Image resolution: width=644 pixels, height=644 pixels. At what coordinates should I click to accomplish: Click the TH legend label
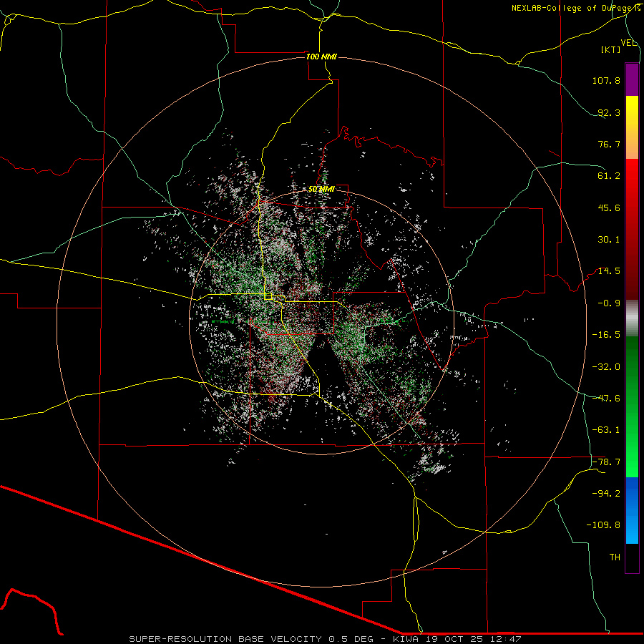[615, 557]
